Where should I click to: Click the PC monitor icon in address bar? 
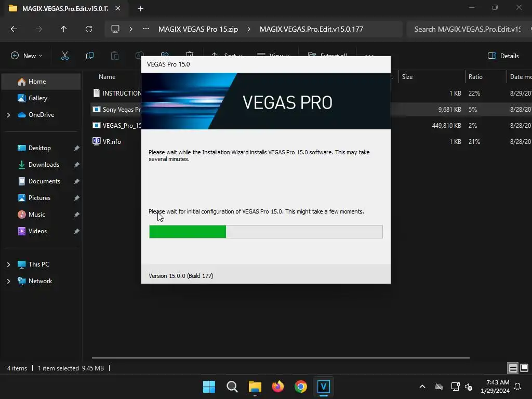[115, 29]
